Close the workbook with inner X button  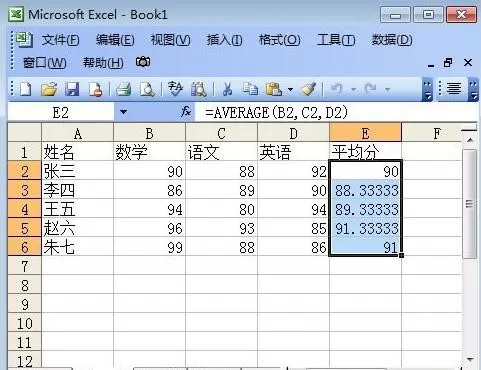[x=468, y=63]
